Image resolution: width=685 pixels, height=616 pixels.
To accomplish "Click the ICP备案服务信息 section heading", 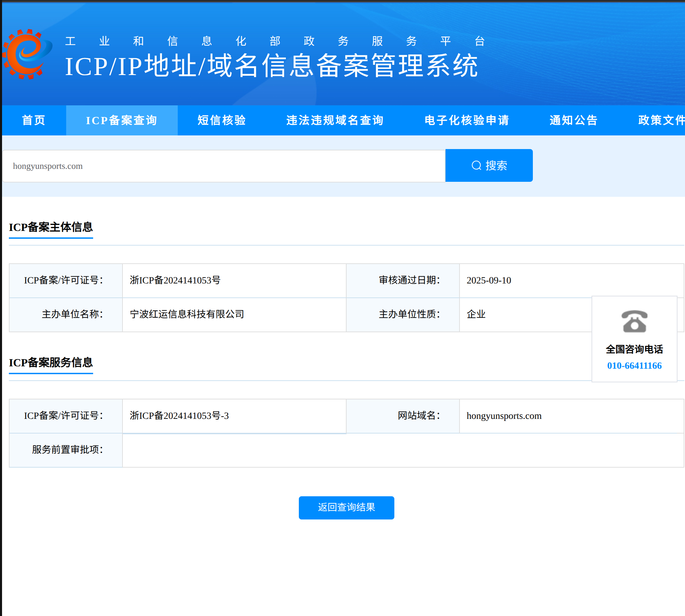I will [51, 363].
